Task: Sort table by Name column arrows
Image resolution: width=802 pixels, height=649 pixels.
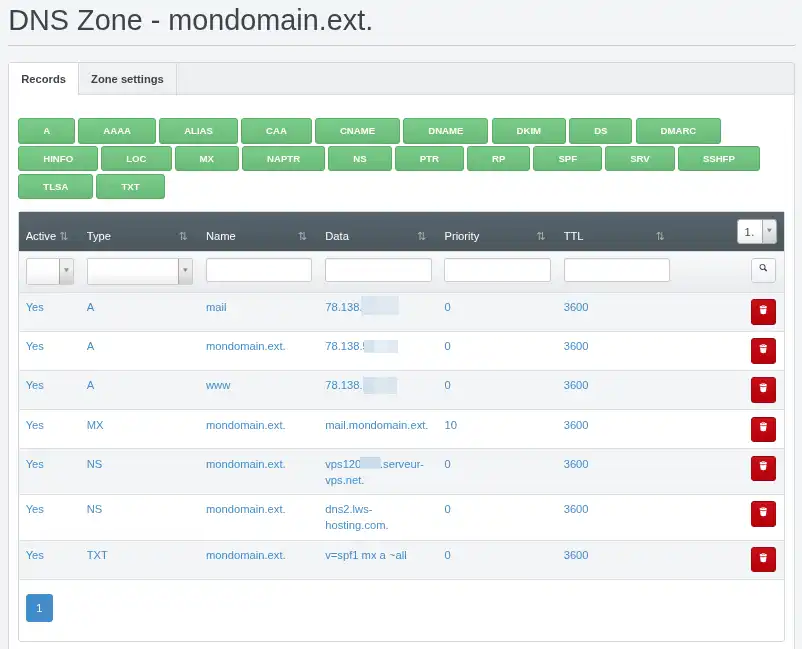Action: 302,236
